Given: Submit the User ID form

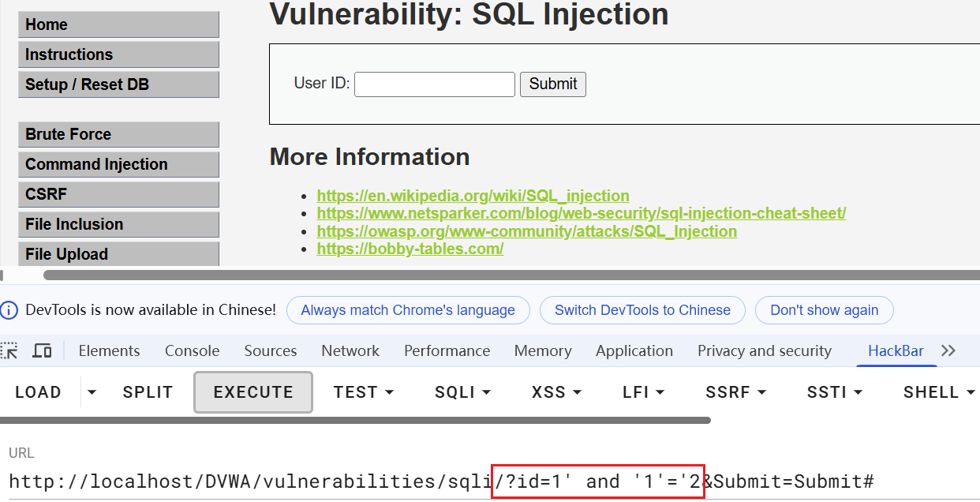Looking at the screenshot, I should [x=552, y=84].
